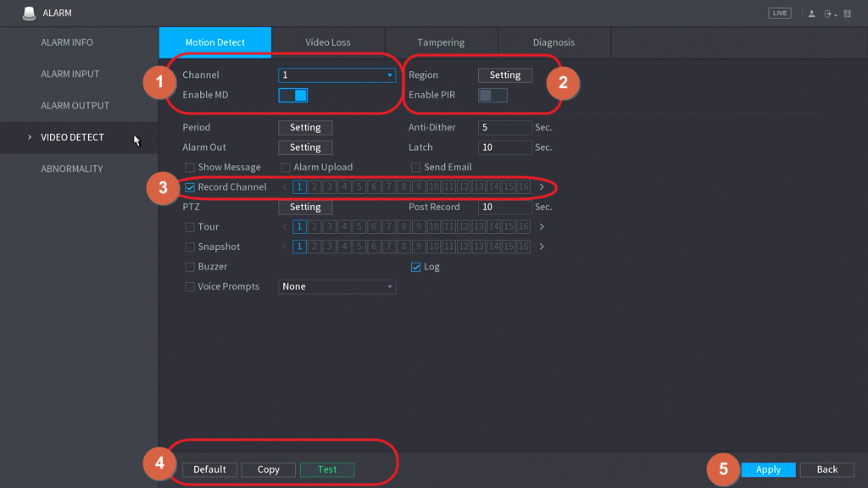Expand VIDEO DETECT in sidebar
This screenshot has height=488, width=868.
point(72,137)
